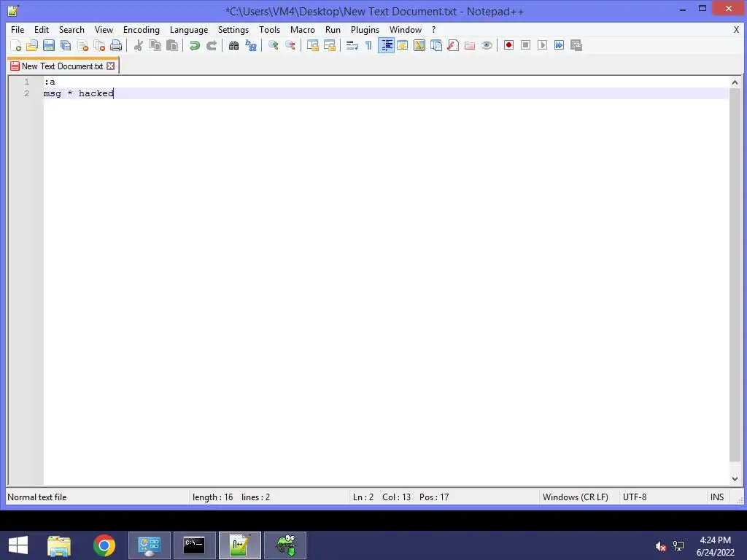The image size is (747, 560).
Task: Open the Windows Start button
Action: (18, 545)
